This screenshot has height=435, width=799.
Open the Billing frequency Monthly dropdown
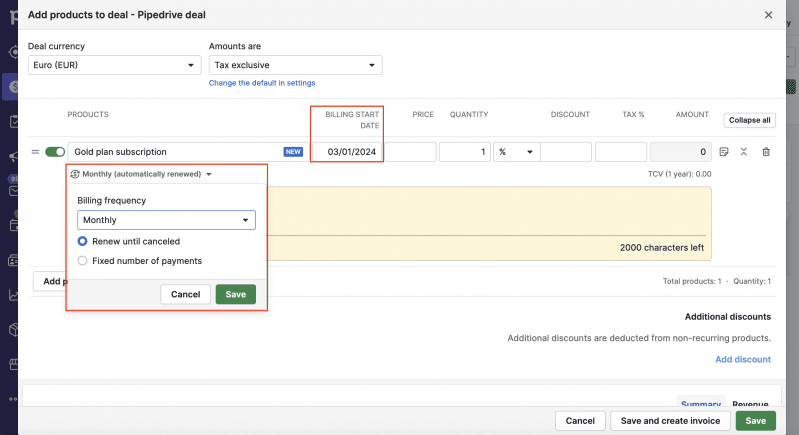coord(166,220)
